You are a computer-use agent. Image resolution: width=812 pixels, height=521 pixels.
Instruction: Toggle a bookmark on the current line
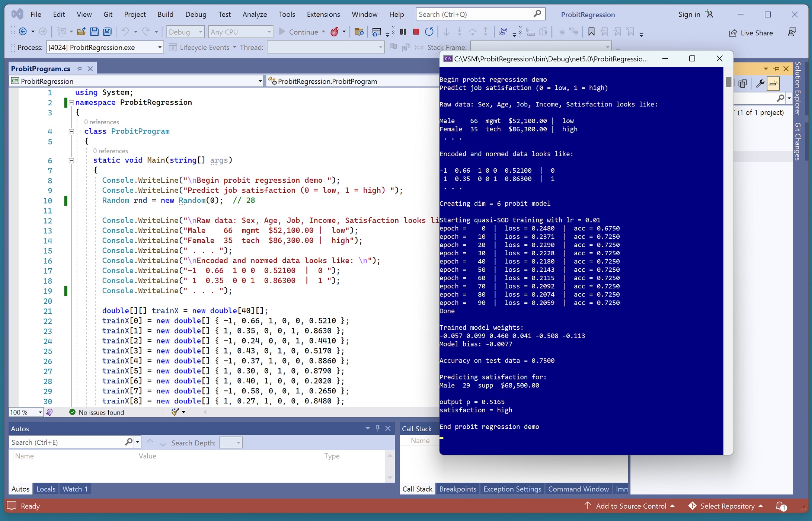(x=591, y=32)
